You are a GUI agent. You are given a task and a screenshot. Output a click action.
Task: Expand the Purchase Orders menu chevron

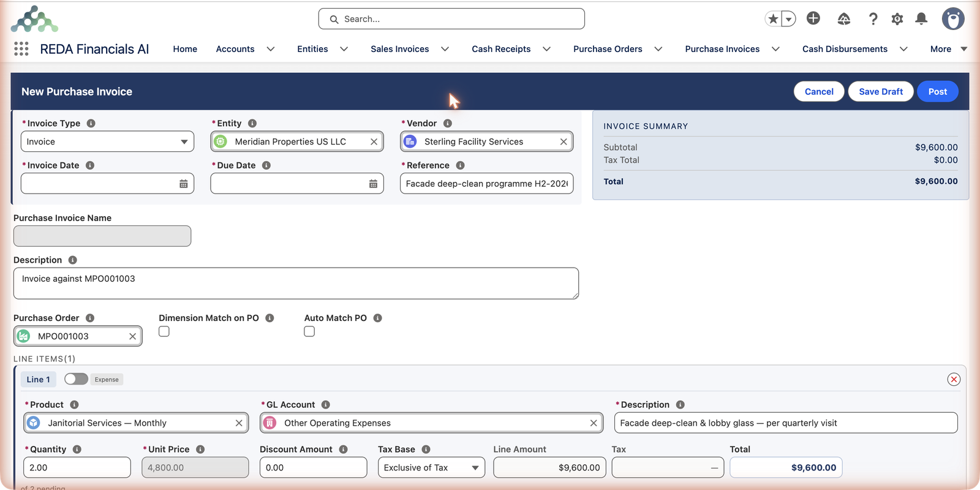tap(658, 49)
